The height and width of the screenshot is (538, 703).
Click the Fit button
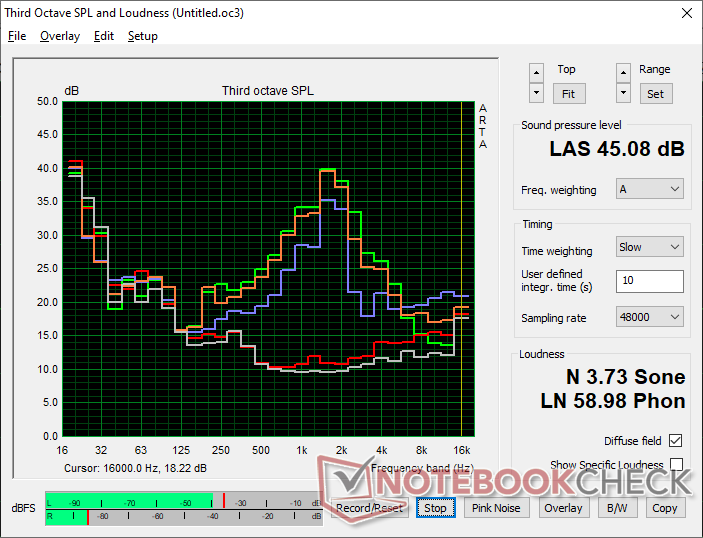click(x=566, y=93)
